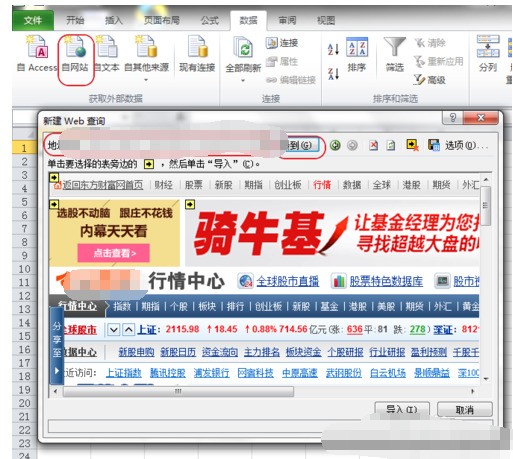The width and height of the screenshot is (513, 459).
Task: Click the grey Forward arrow in Web query toolbar
Action: pyautogui.click(x=352, y=145)
